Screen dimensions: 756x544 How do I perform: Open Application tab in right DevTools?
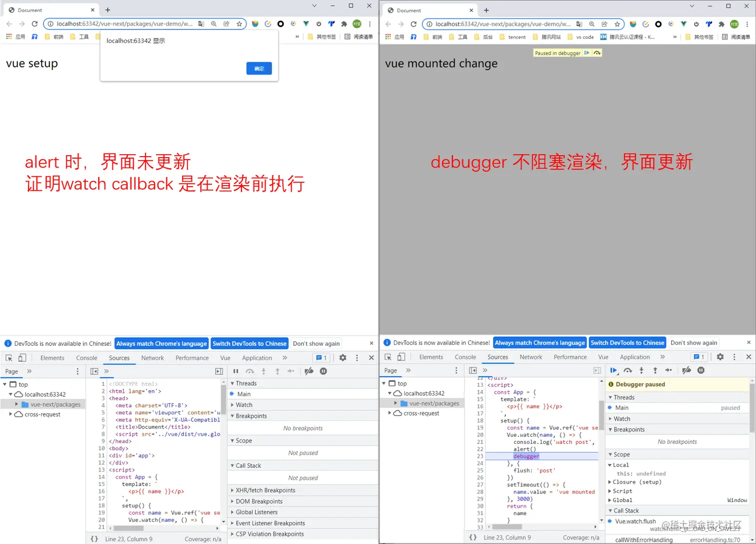pos(635,357)
